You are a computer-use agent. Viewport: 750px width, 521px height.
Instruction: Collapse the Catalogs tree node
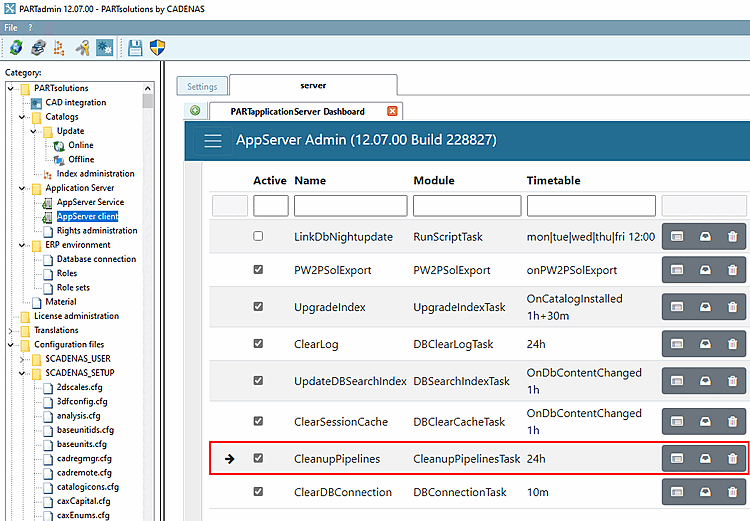[x=22, y=117]
